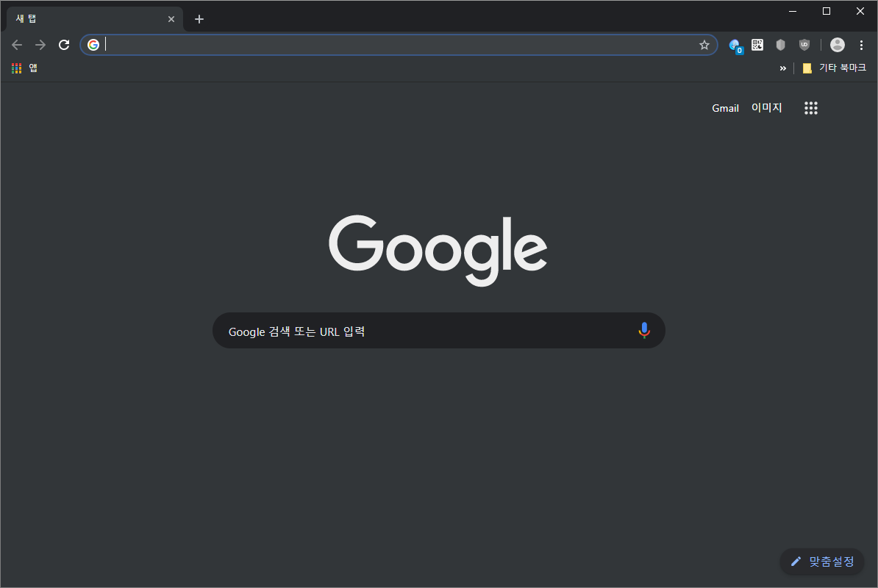Focus the Google search box
The height and width of the screenshot is (588, 878).
(438, 331)
